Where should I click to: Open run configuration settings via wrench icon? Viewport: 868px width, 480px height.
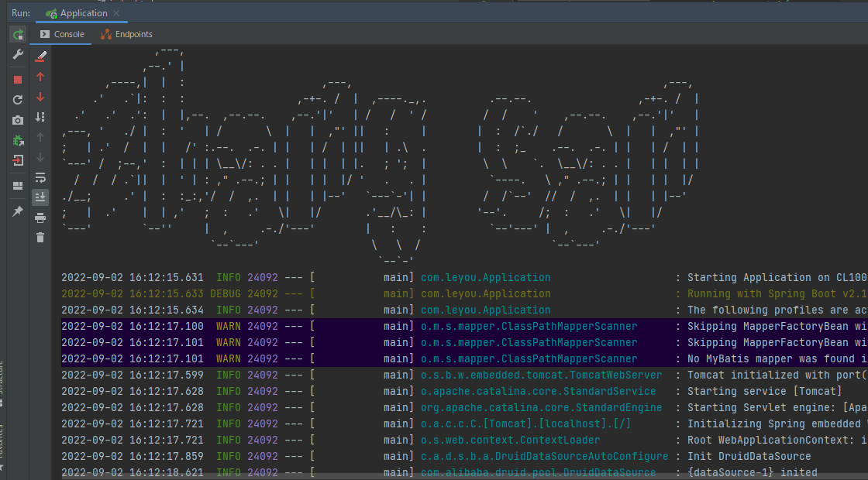[17, 55]
